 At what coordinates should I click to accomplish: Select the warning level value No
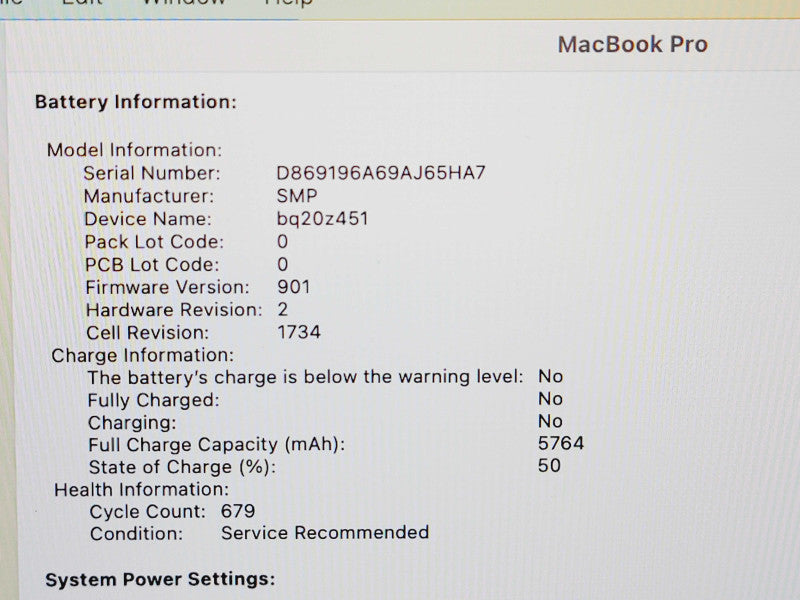click(x=551, y=377)
